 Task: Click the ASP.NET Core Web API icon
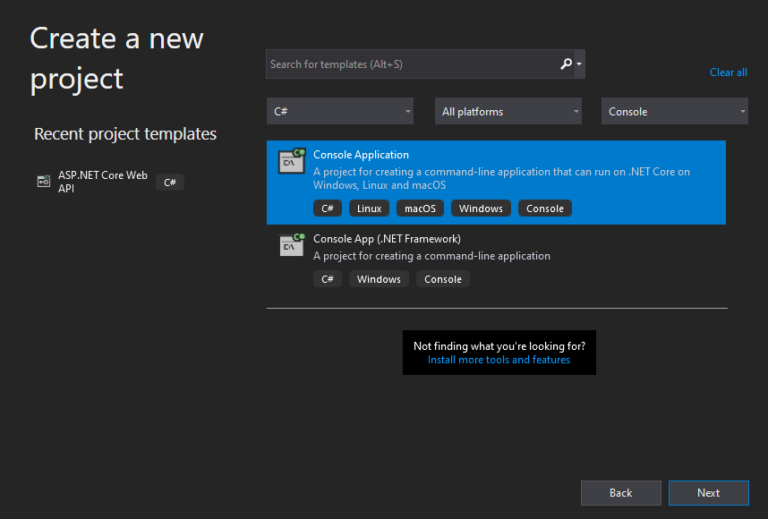click(44, 182)
